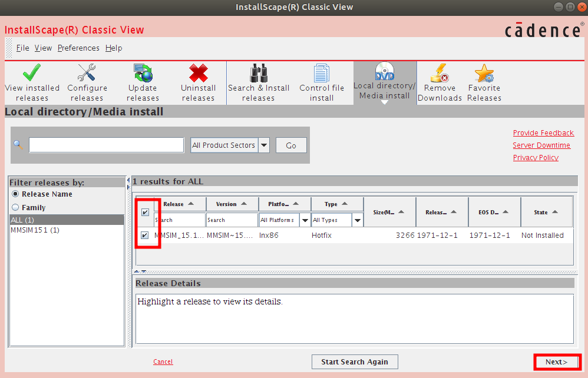Select Family filter radio button
Screen dimensions: 588x378
pos(15,207)
